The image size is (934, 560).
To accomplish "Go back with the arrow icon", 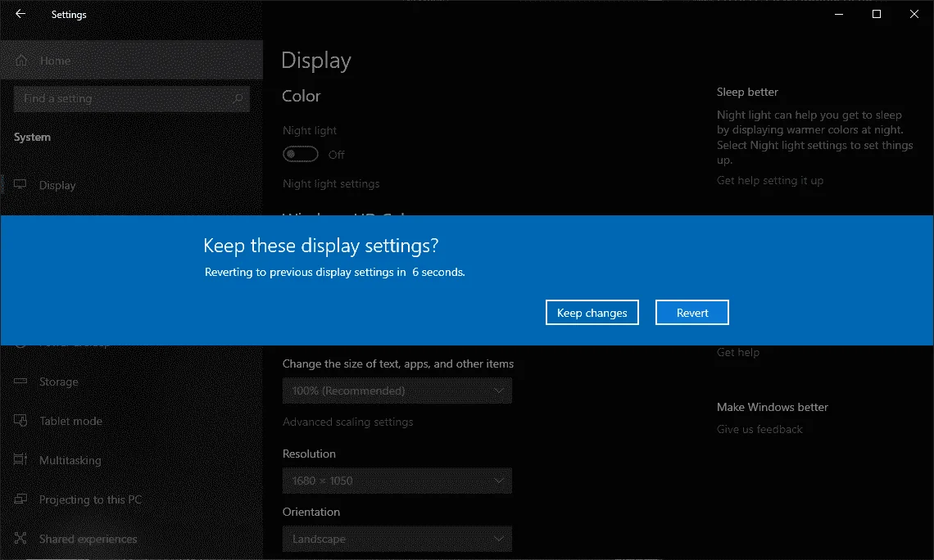I will coord(20,14).
